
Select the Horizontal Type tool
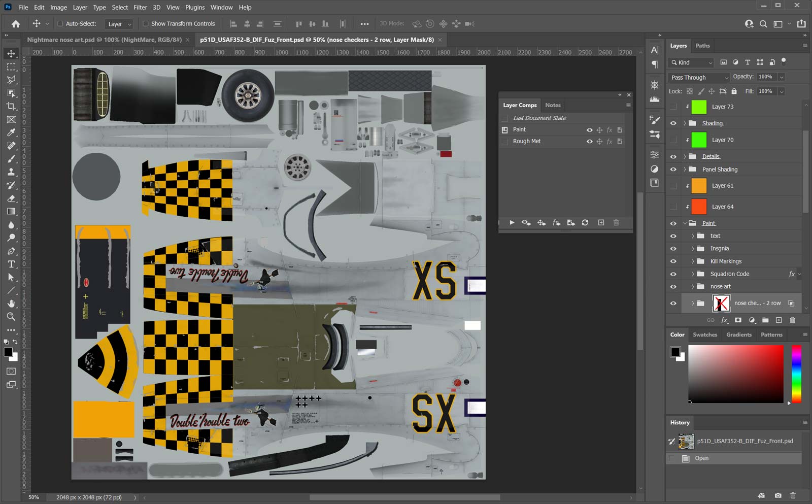(11, 264)
